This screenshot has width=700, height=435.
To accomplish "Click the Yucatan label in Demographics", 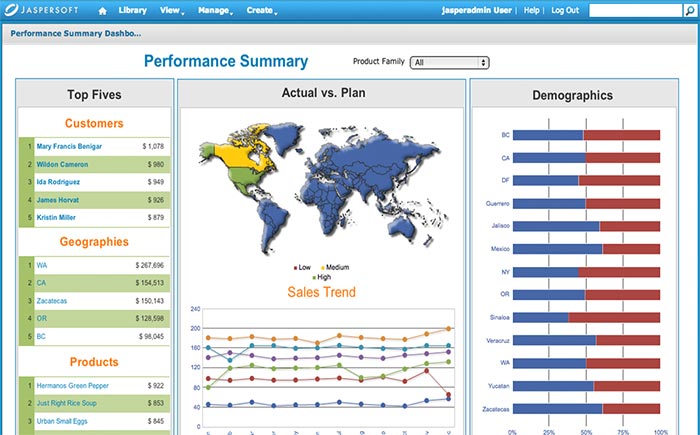I will tap(499, 386).
